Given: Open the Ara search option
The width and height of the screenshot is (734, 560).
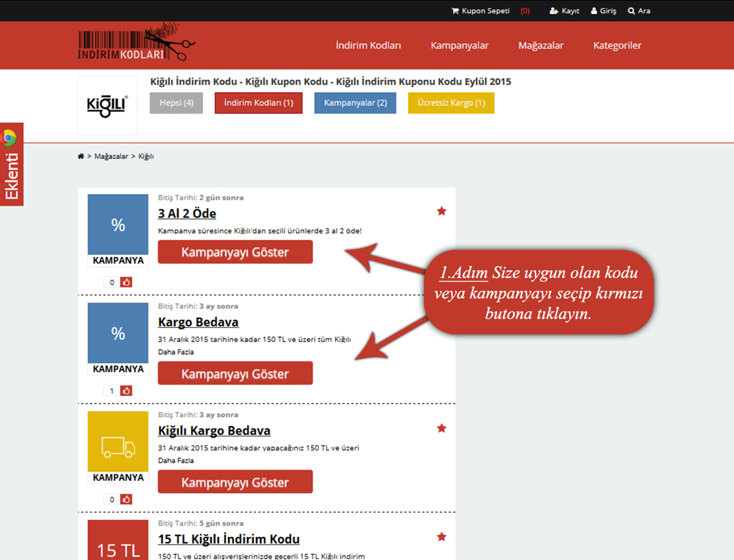Looking at the screenshot, I should pyautogui.click(x=639, y=11).
